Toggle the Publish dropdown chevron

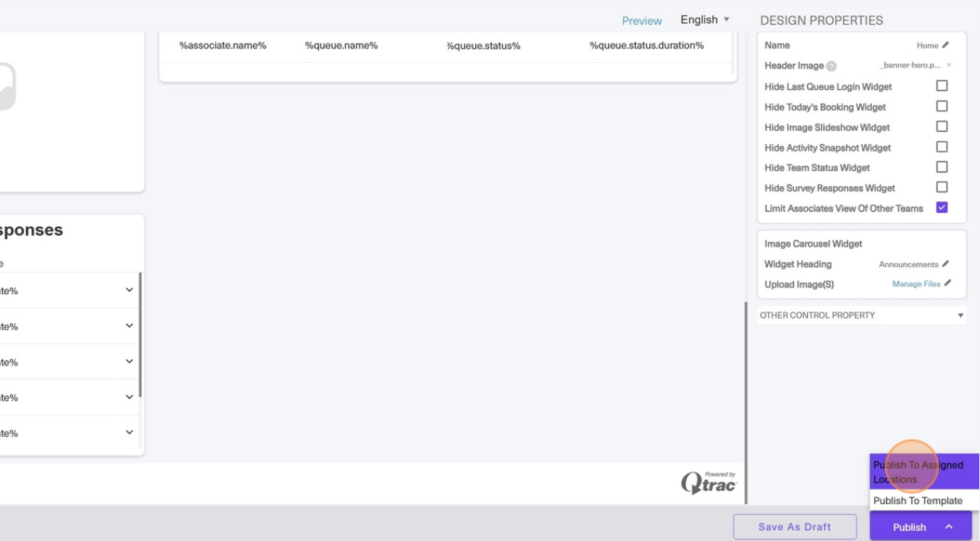[x=949, y=527]
